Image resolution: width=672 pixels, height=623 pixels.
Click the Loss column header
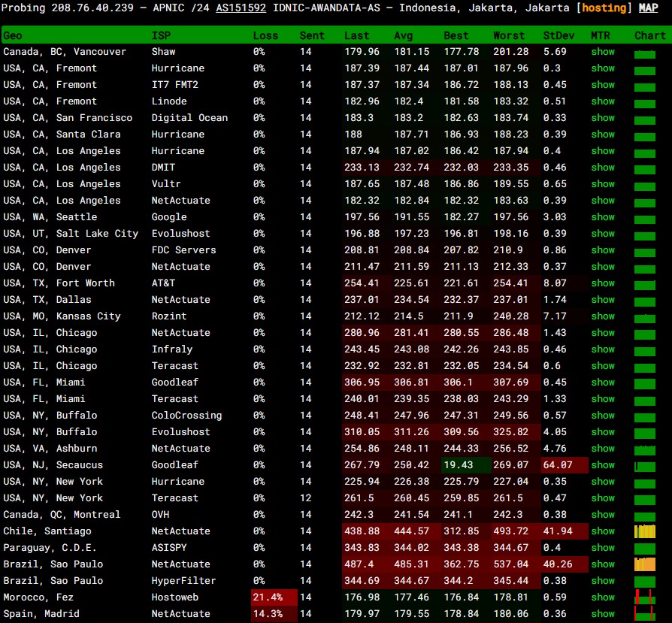coord(265,35)
